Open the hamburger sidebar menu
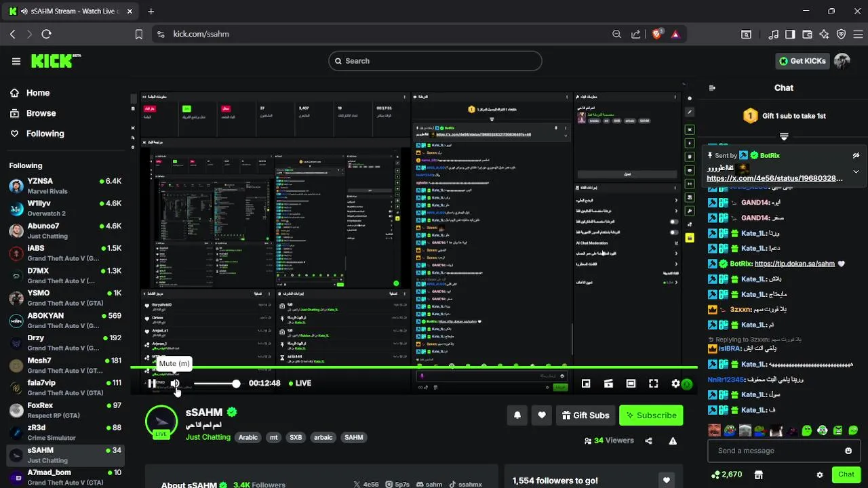This screenshot has height=488, width=868. click(x=16, y=61)
